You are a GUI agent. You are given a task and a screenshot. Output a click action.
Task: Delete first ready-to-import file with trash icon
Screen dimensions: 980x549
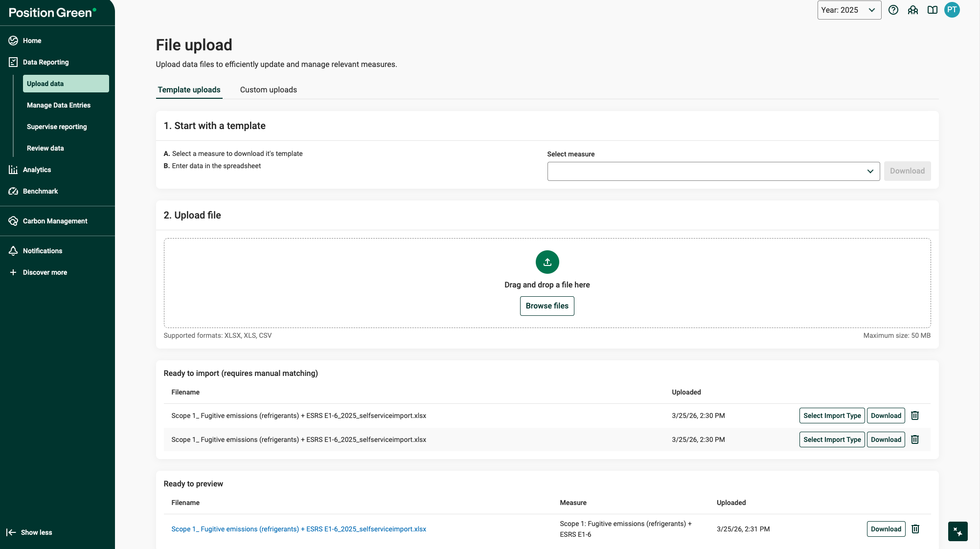(x=915, y=416)
